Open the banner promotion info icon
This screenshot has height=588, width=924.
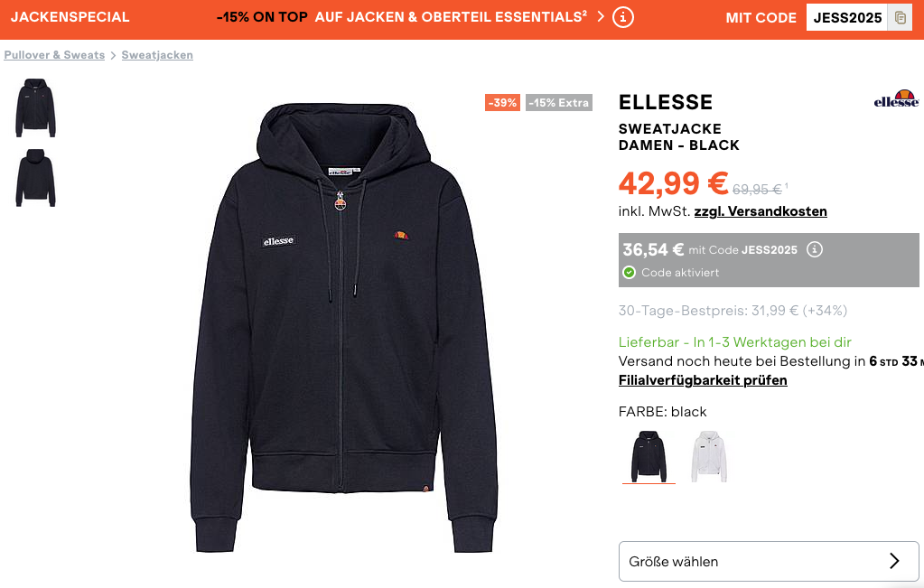tap(623, 17)
